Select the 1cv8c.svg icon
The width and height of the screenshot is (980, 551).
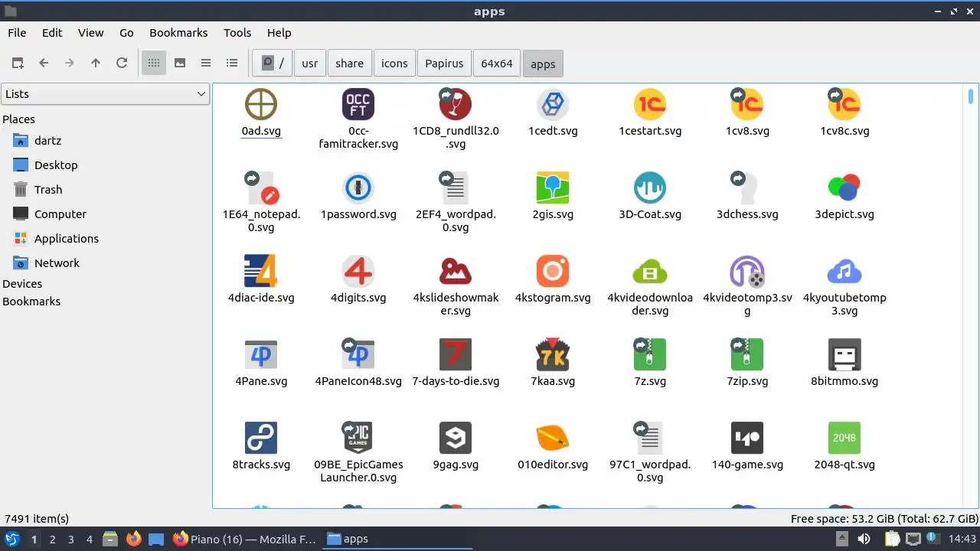coord(844,104)
